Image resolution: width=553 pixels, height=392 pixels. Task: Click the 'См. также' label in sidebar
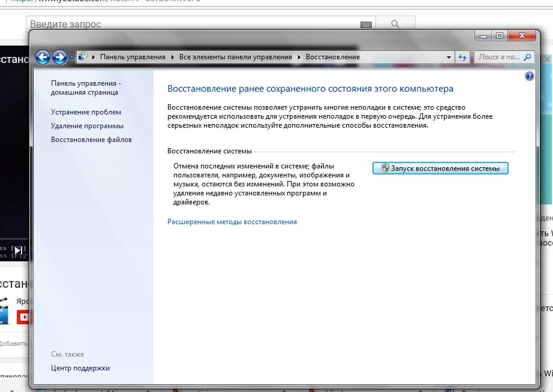(x=67, y=354)
